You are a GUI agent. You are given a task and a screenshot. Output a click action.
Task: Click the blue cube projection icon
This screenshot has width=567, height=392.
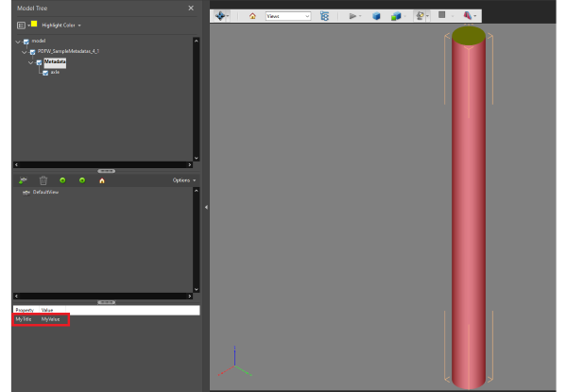pyautogui.click(x=376, y=16)
